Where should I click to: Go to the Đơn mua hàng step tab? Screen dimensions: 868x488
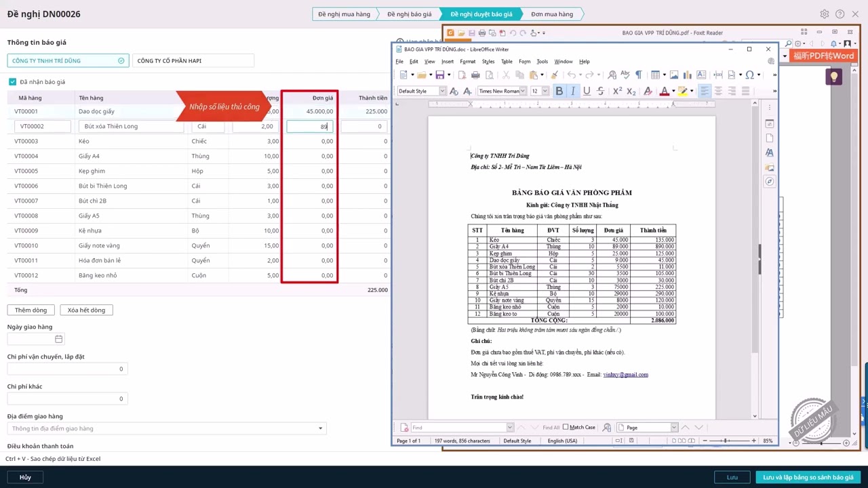pos(552,14)
